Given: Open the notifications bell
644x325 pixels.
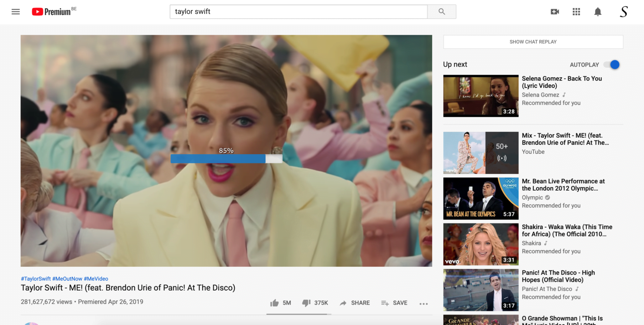Looking at the screenshot, I should point(597,11).
